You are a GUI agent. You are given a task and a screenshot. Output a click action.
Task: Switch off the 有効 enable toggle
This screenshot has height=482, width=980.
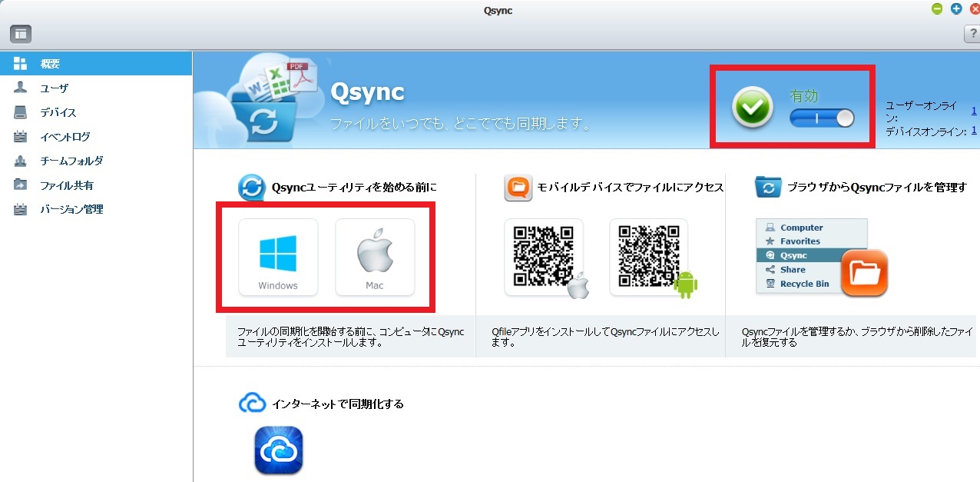pyautogui.click(x=822, y=118)
